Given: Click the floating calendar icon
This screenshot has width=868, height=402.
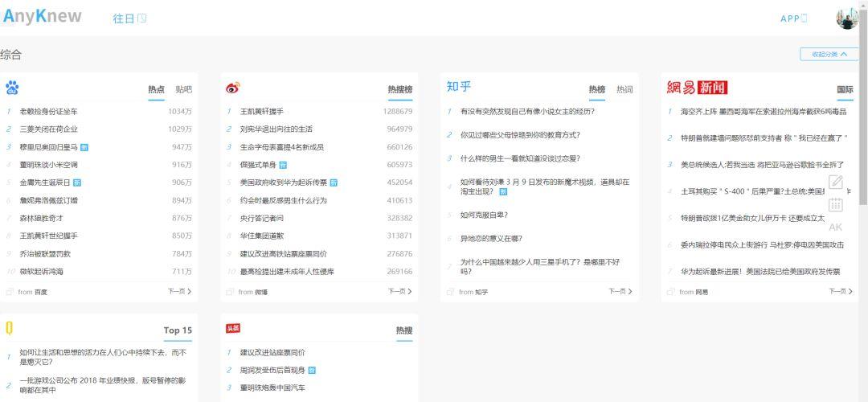Looking at the screenshot, I should (836, 204).
